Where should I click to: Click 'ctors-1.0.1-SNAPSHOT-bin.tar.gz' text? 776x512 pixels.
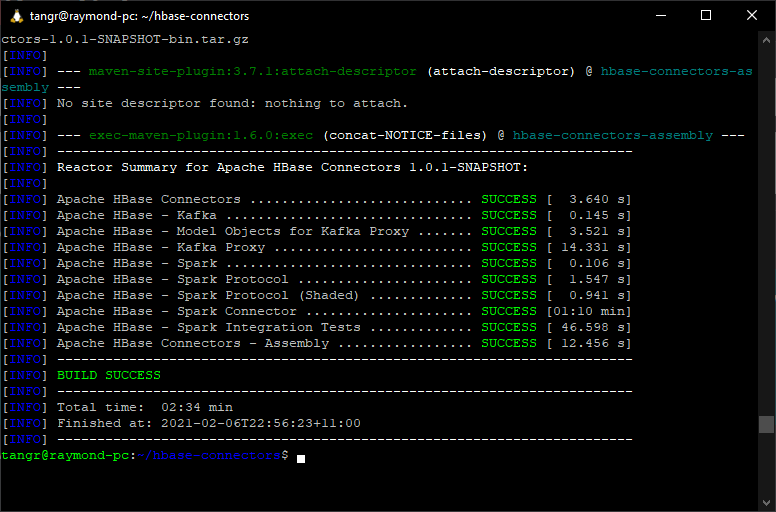[x=125, y=39]
